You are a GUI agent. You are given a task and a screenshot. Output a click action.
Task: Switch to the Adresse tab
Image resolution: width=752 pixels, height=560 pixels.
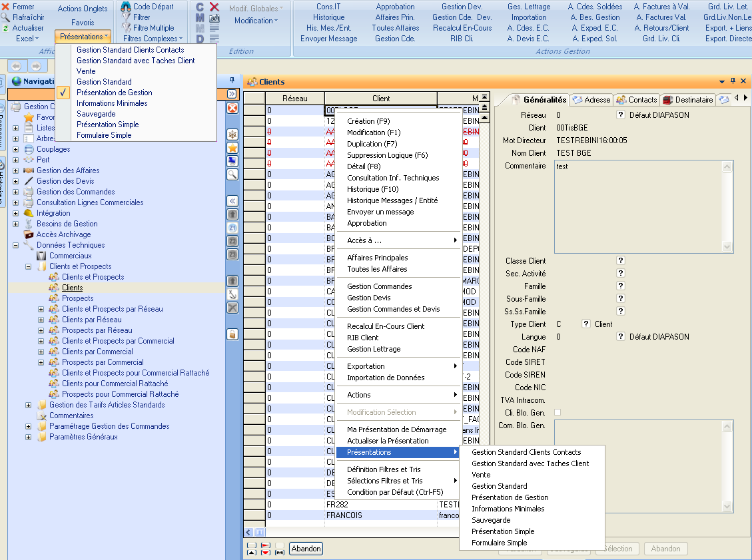pos(591,100)
